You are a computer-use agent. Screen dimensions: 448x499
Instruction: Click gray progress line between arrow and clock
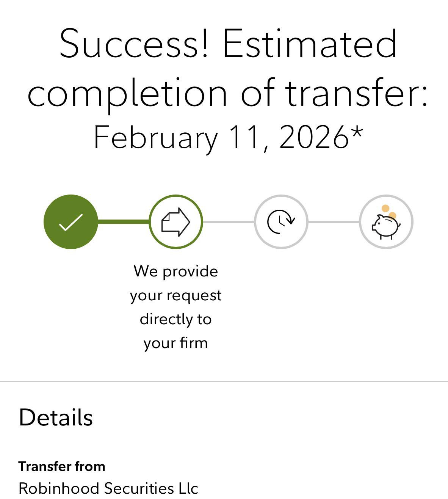click(x=229, y=222)
